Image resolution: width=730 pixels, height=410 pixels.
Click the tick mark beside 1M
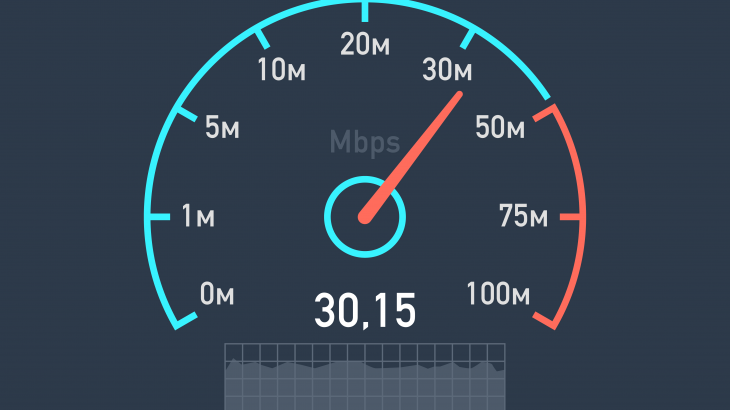point(159,216)
